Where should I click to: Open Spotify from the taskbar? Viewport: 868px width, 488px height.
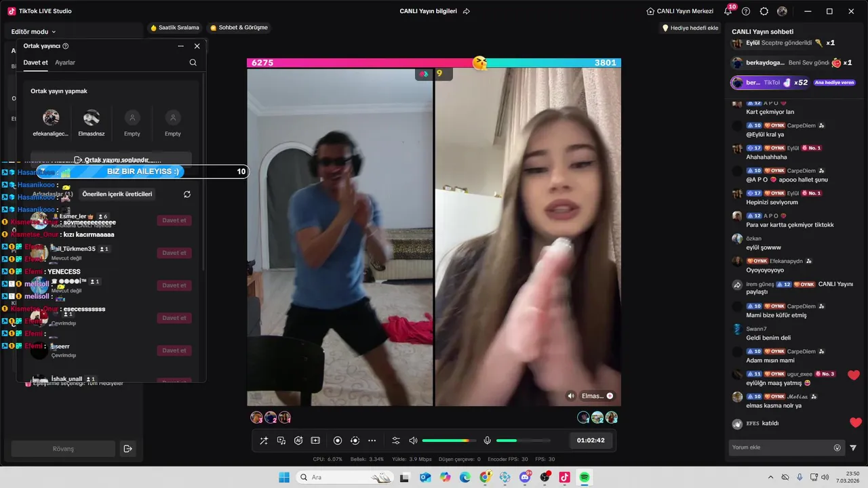[585, 477]
